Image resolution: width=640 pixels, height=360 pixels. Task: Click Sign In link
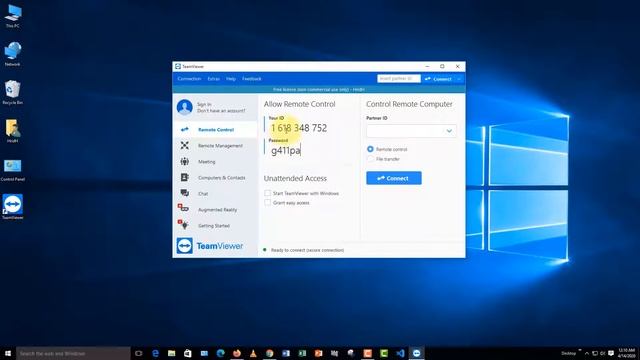tap(204, 104)
